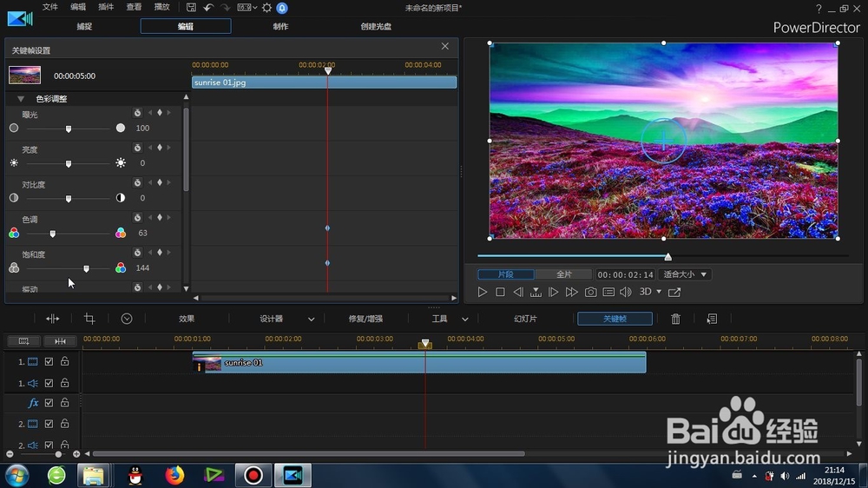Screen dimensions: 868x488
Task: Select the sunrise 01 clip on timeline
Action: pos(419,363)
